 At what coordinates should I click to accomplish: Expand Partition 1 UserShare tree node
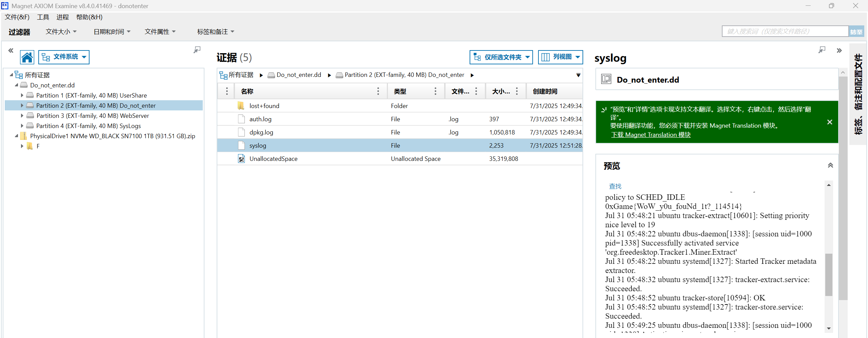[x=22, y=95]
